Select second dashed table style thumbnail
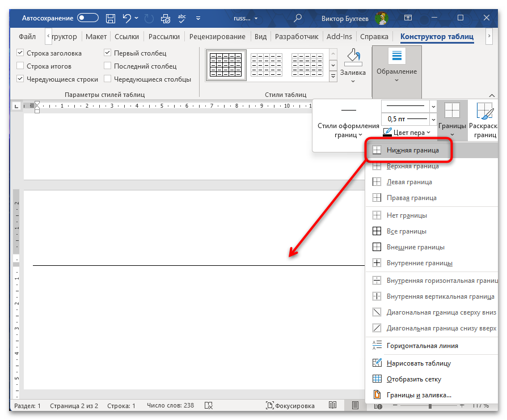 (x=267, y=65)
